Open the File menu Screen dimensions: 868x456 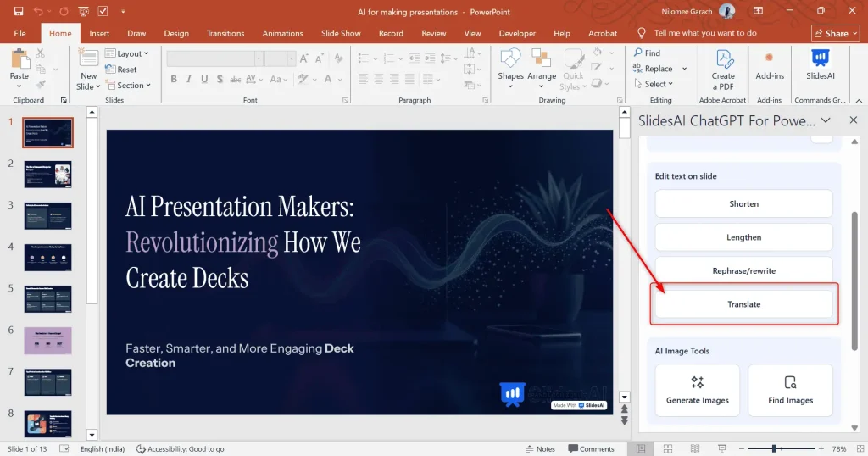click(20, 33)
